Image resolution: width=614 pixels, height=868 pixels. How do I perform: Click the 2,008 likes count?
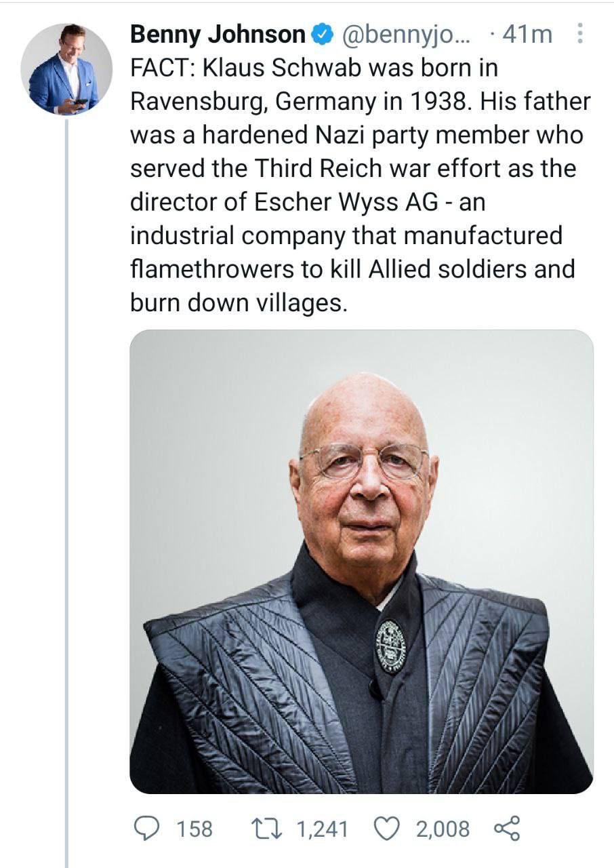click(443, 829)
